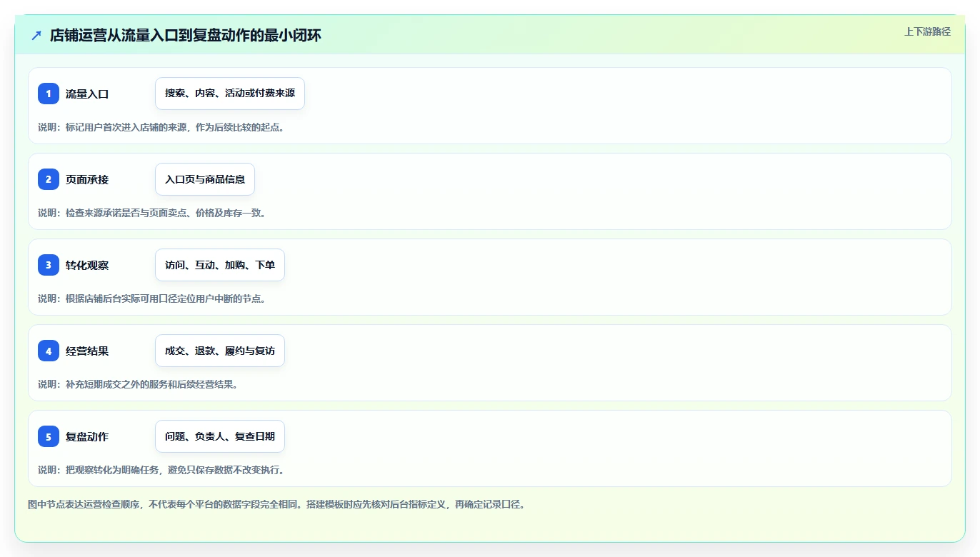Click the 经营结果 step label
Screen dimensions: 980x557
tap(87, 351)
